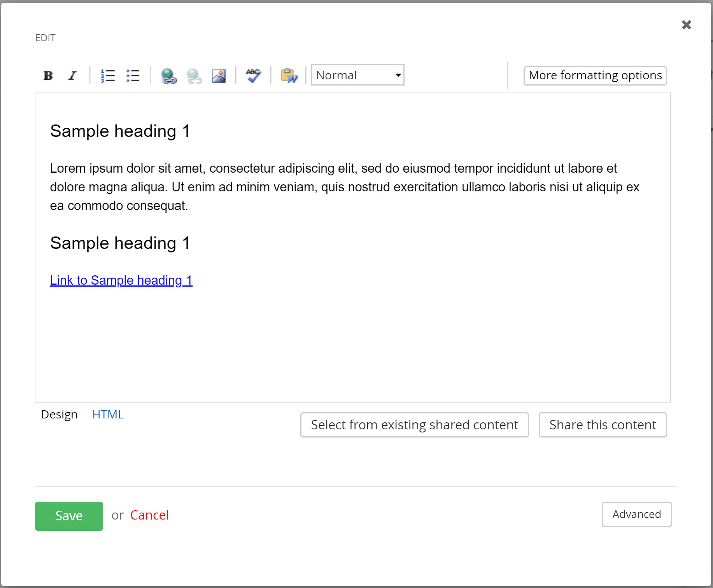Switch to the HTML tab

tap(108, 415)
